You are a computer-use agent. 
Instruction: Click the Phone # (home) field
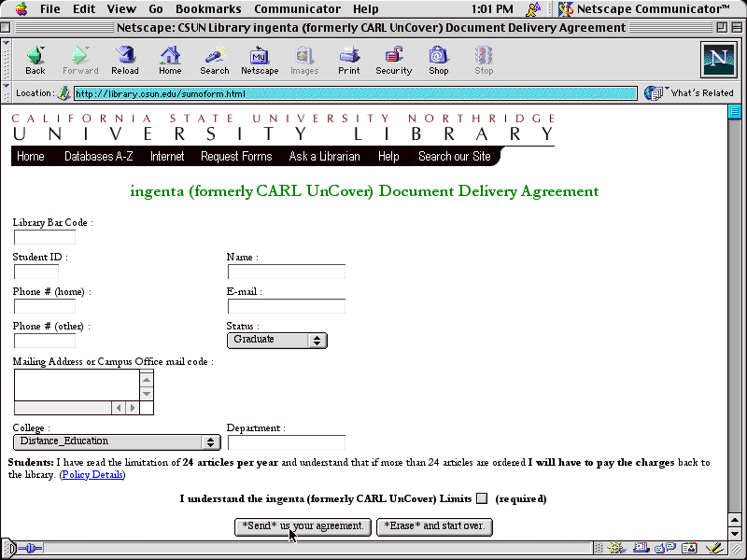click(x=44, y=306)
